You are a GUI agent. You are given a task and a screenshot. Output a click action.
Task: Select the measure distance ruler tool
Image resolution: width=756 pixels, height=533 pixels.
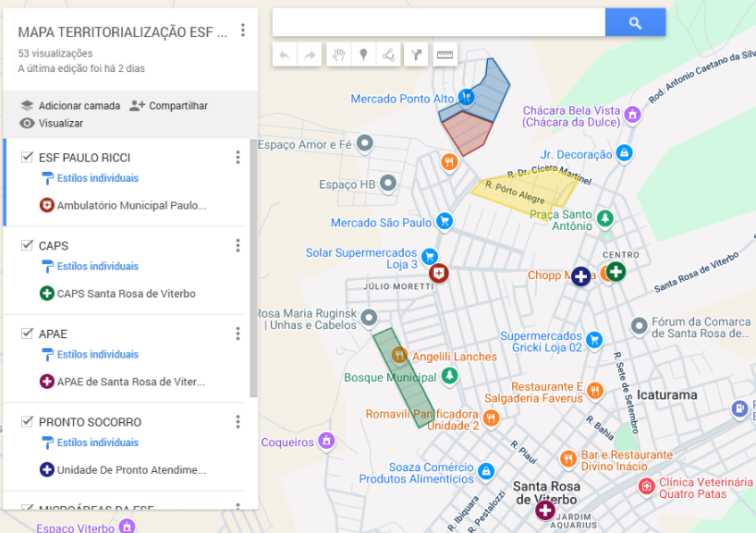445,55
